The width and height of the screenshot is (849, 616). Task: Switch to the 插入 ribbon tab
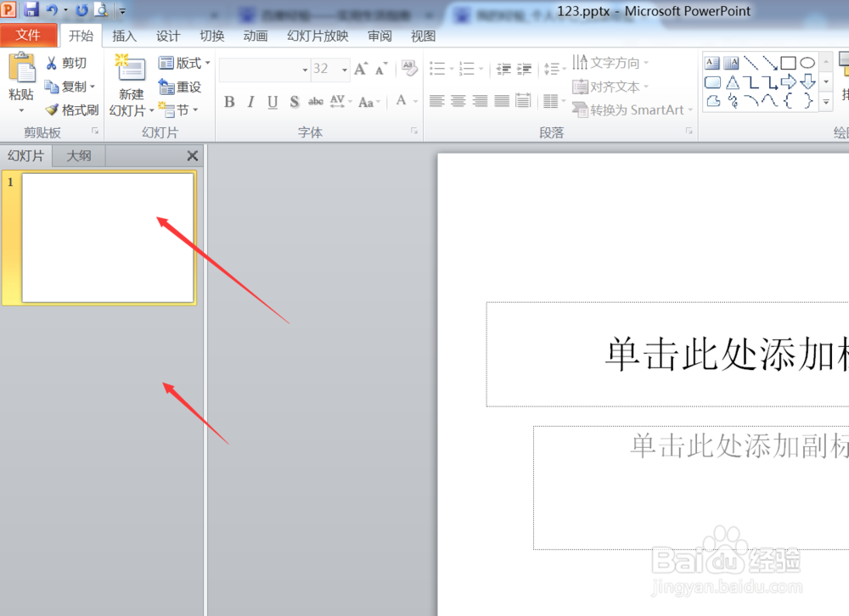pos(124,36)
